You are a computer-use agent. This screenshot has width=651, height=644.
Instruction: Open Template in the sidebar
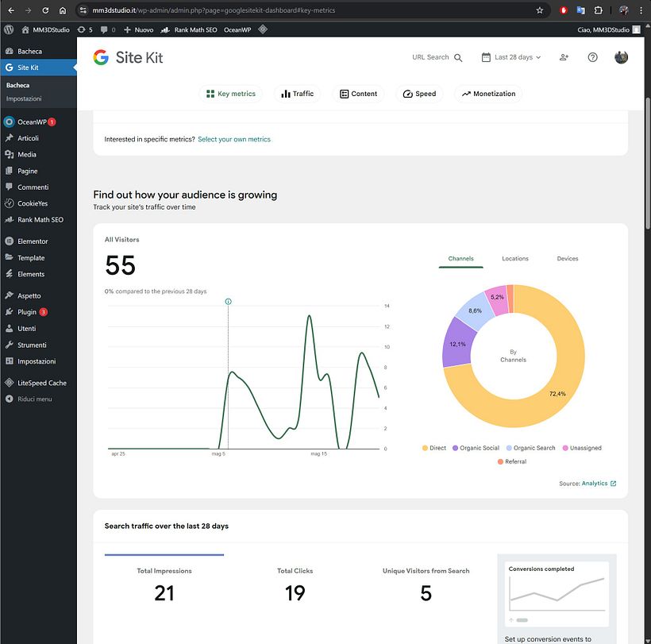click(x=38, y=258)
